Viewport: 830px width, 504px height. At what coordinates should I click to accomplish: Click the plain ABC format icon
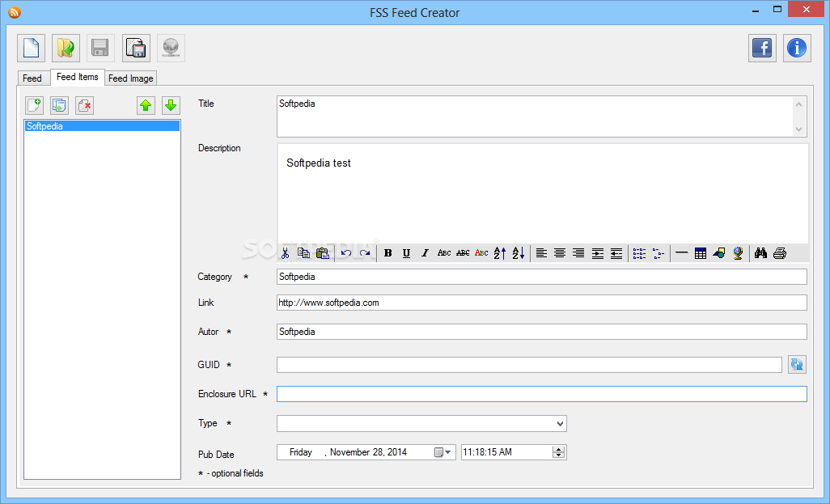[x=444, y=253]
